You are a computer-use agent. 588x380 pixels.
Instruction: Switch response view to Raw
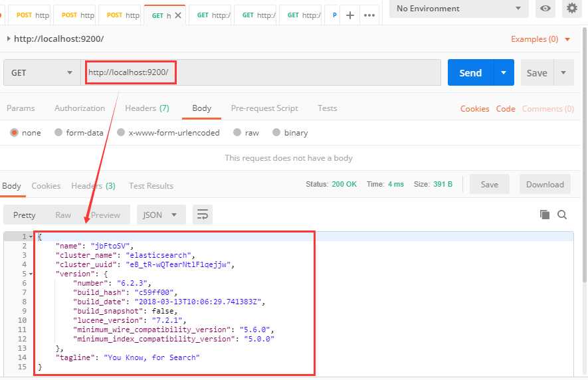coord(63,215)
